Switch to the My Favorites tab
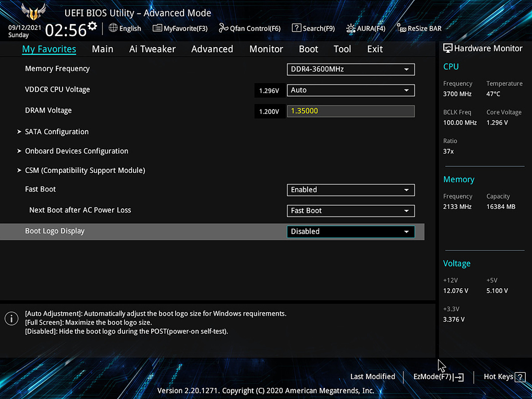This screenshot has height=399, width=532. 49,49
